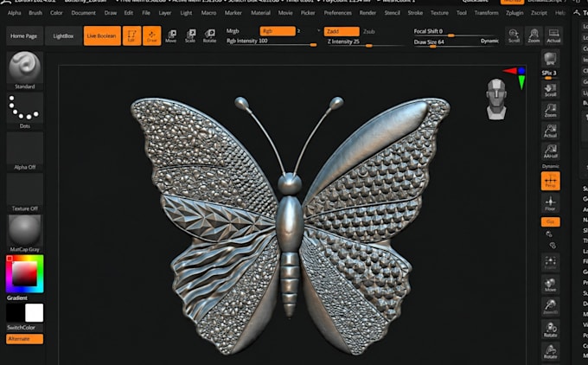
Task: Open the Zplugin menu
Action: (x=514, y=13)
